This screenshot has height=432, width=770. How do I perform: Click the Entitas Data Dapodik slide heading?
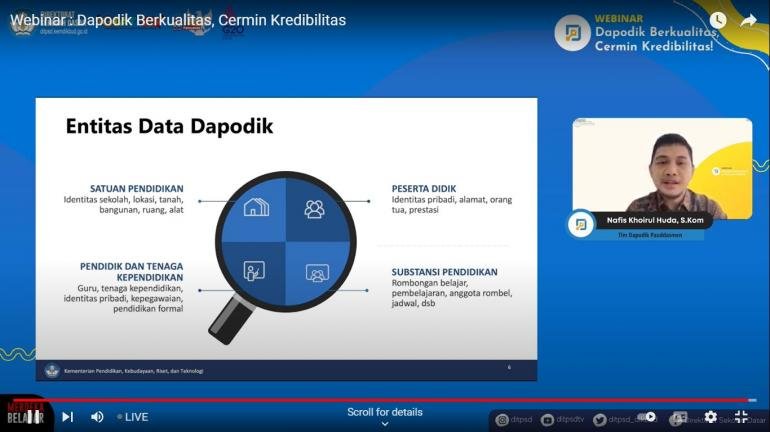click(169, 127)
